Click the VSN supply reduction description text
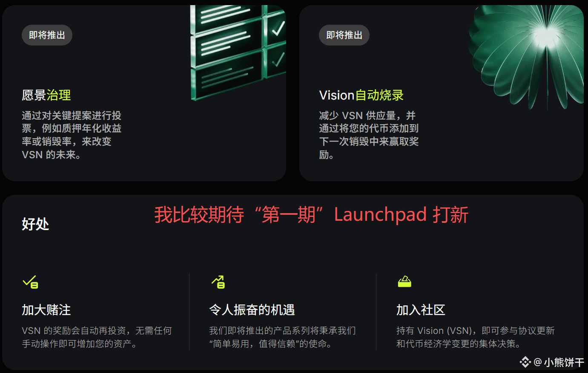 tap(369, 135)
